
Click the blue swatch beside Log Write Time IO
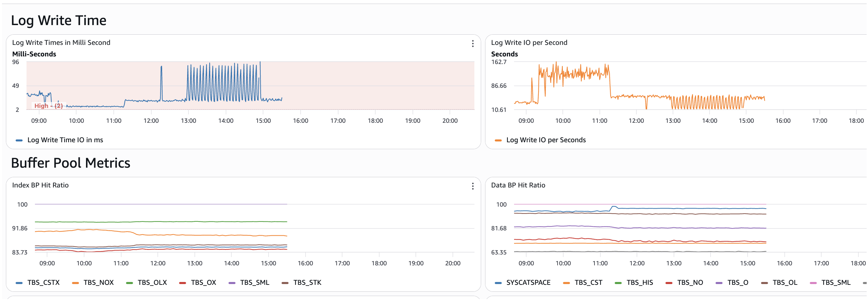coord(19,140)
